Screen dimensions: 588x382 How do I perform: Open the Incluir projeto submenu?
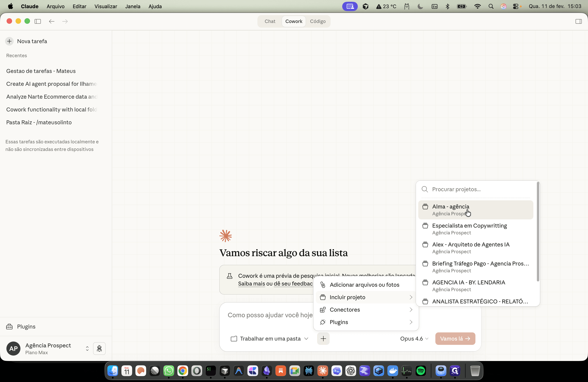[x=366, y=297]
